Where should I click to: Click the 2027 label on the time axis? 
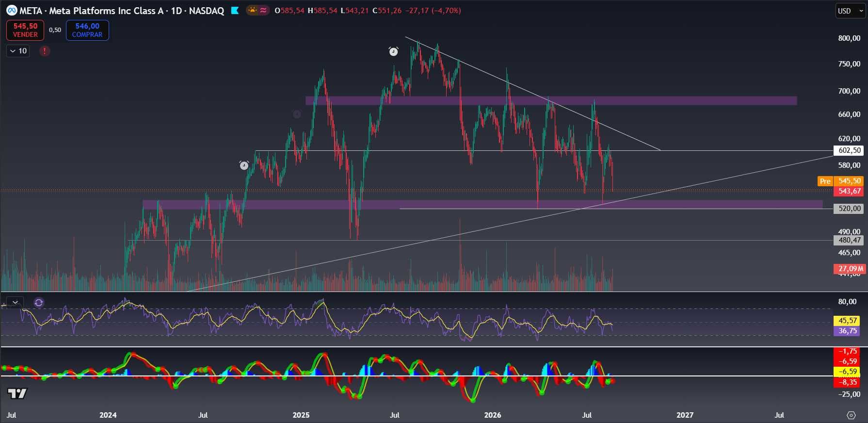pyautogui.click(x=685, y=415)
